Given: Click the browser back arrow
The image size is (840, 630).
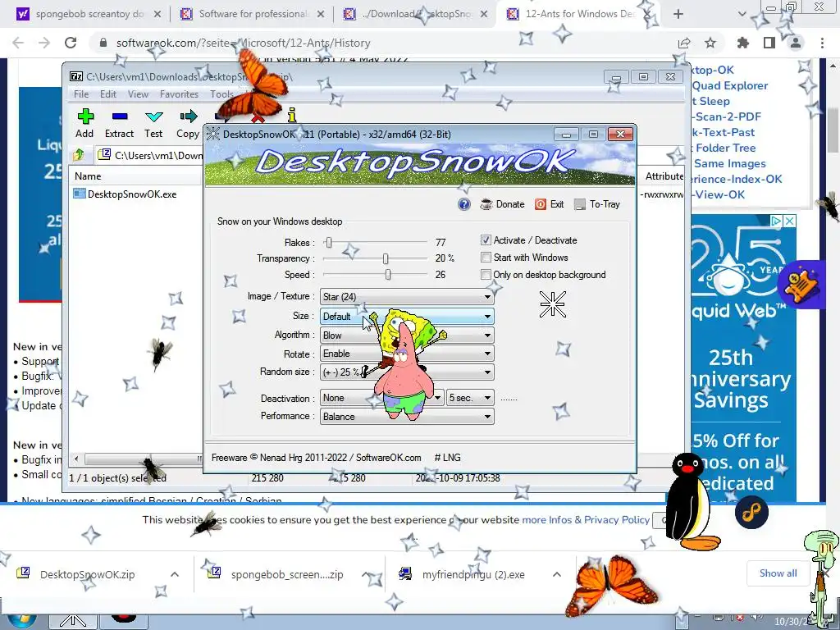Looking at the screenshot, I should (x=18, y=43).
